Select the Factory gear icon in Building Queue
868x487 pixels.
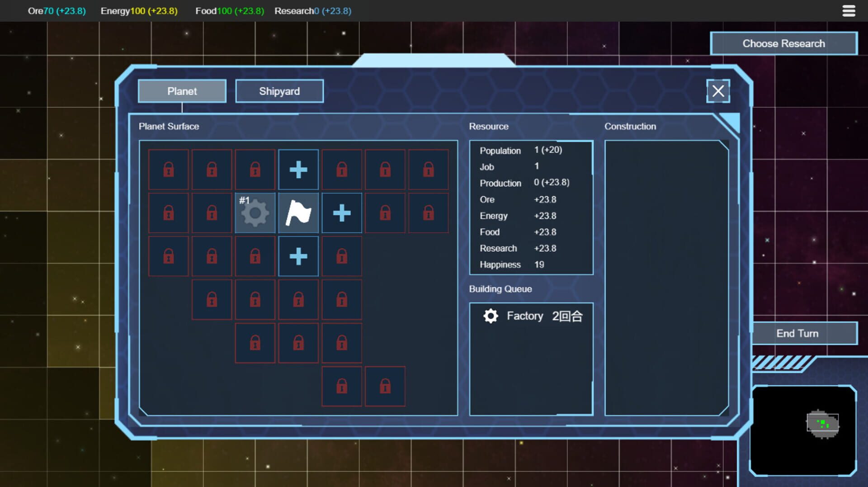click(x=491, y=316)
